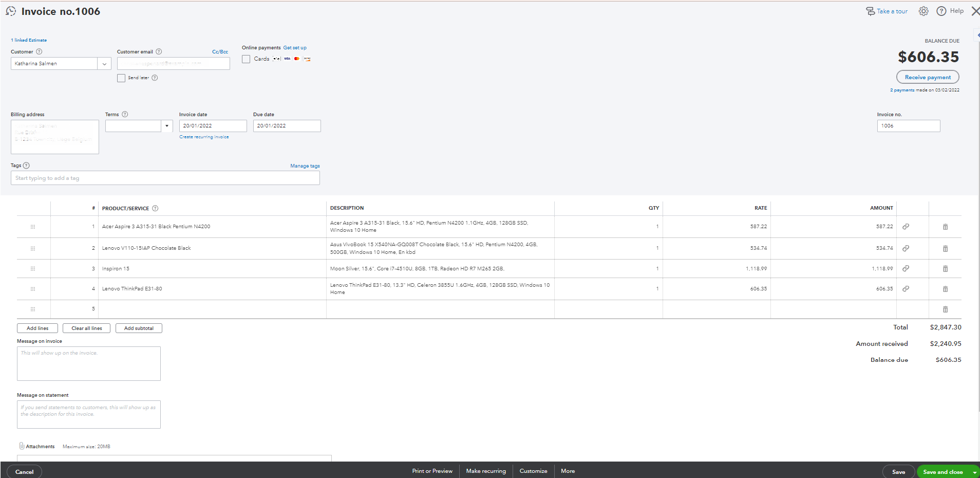The image size is (980, 478).
Task: Open the settings gear icon
Action: (924, 11)
